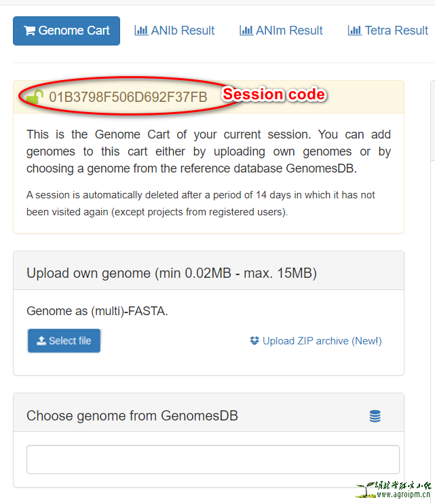The width and height of the screenshot is (435, 504).
Task: Click the bar chart icon beside Tetra Result
Action: [x=354, y=31]
